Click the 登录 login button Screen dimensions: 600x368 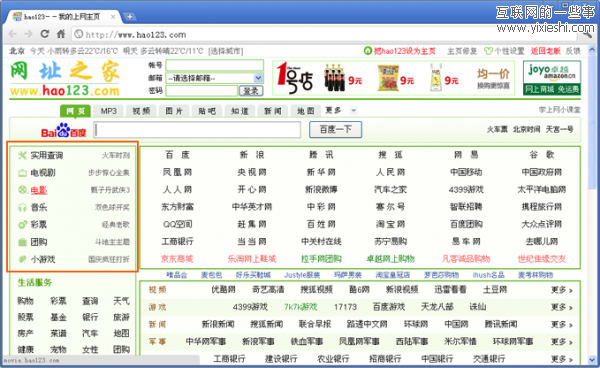click(x=251, y=91)
